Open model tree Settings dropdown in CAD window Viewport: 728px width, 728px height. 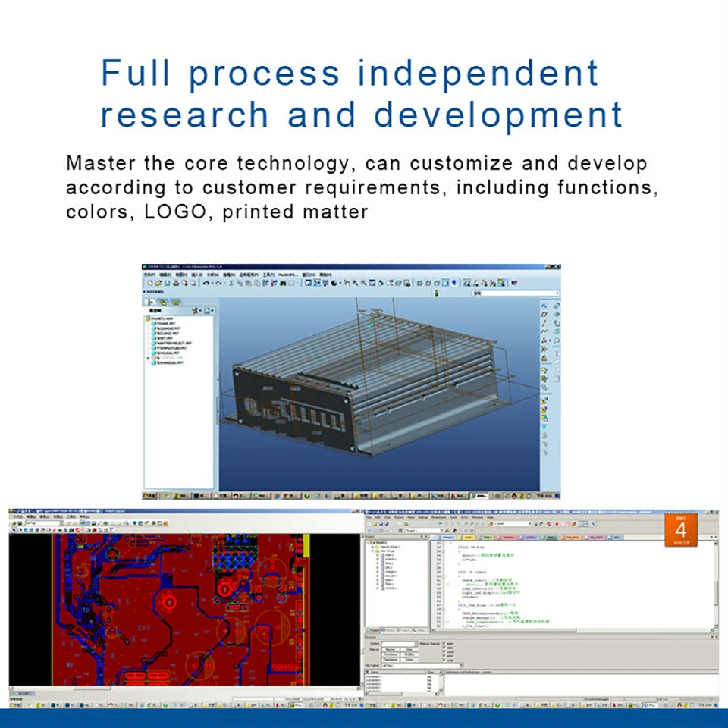click(x=197, y=310)
